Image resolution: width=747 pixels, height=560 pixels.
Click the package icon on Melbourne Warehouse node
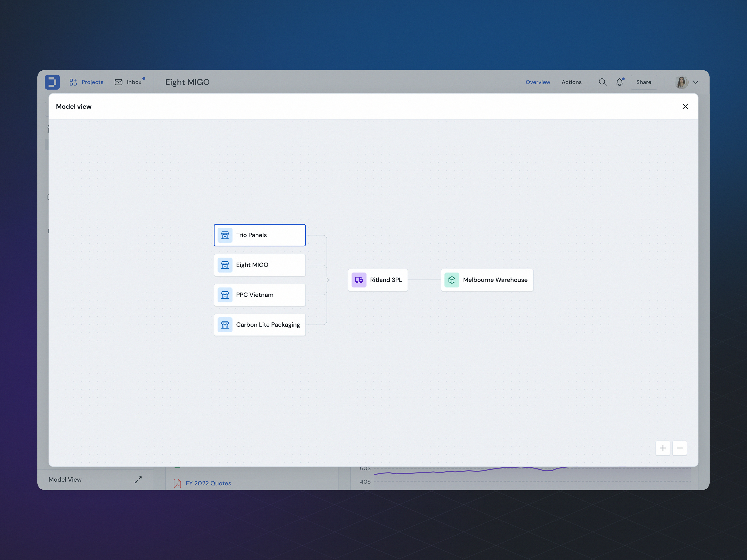point(452,280)
